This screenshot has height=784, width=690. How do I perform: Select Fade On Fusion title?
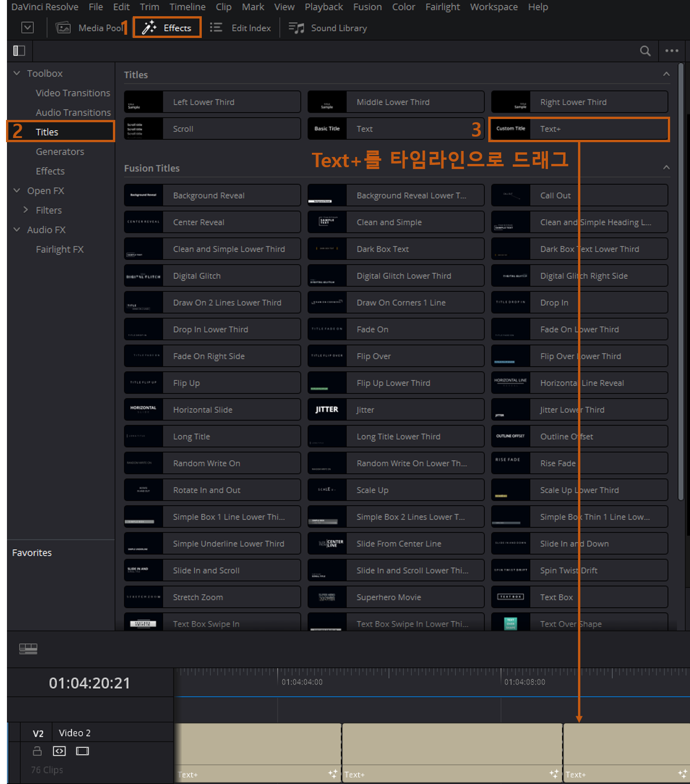pyautogui.click(x=396, y=329)
